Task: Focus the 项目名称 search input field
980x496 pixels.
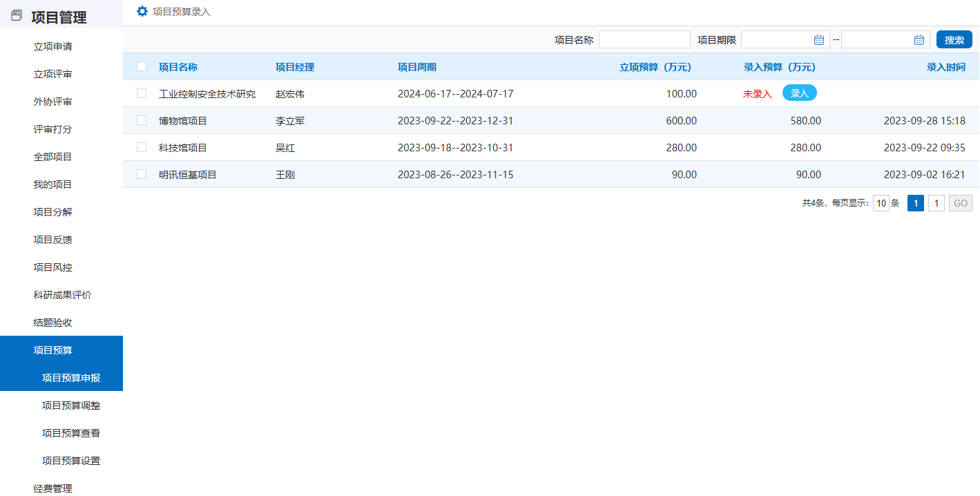Action: 644,40
